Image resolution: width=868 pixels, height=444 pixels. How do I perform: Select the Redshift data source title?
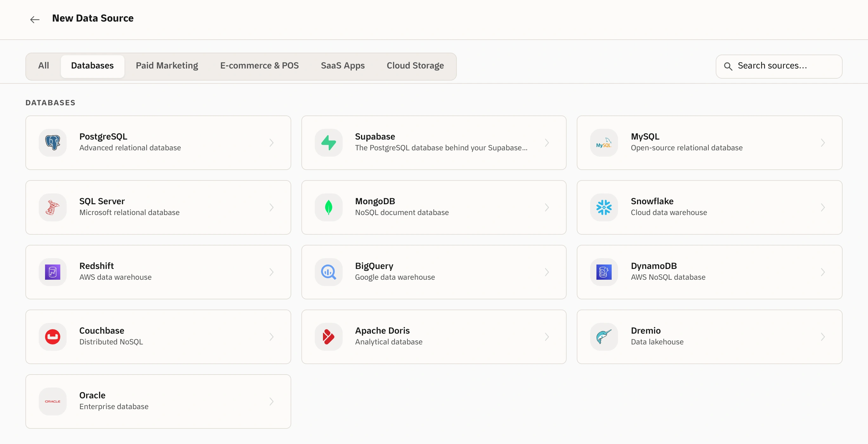click(96, 266)
